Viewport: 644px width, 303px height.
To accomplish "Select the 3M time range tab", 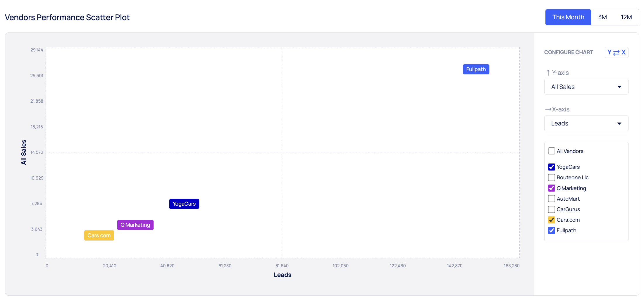I will 602,17.
